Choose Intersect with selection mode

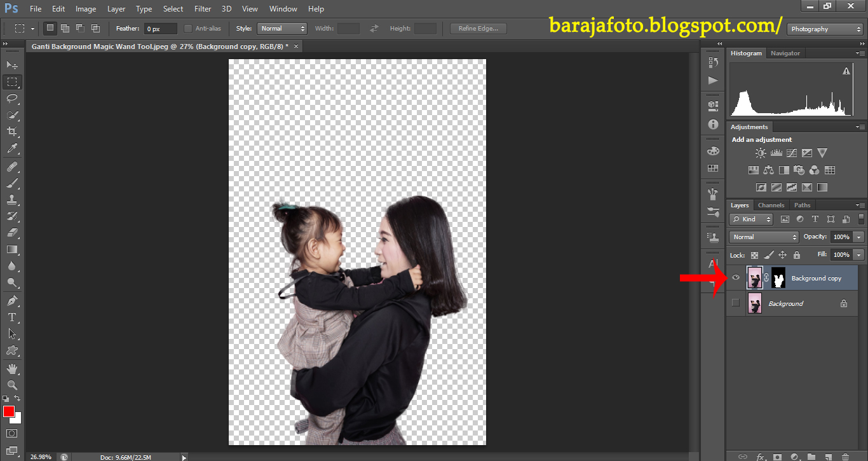[95, 28]
